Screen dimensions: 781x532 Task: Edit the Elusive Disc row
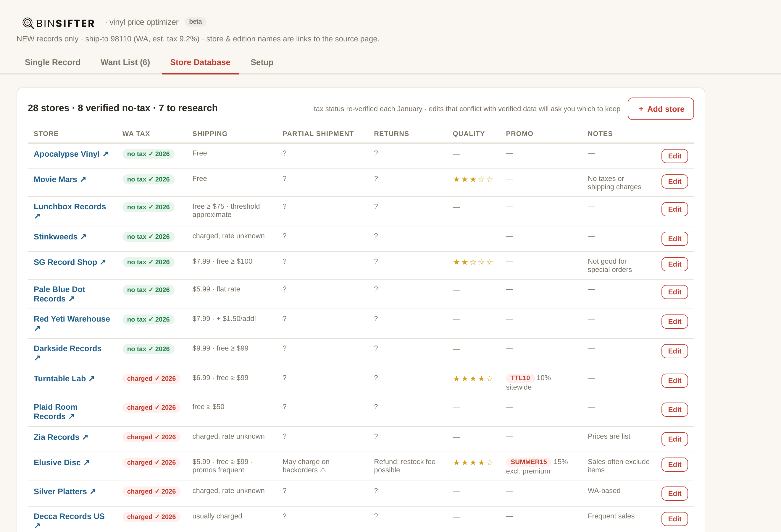tap(674, 465)
